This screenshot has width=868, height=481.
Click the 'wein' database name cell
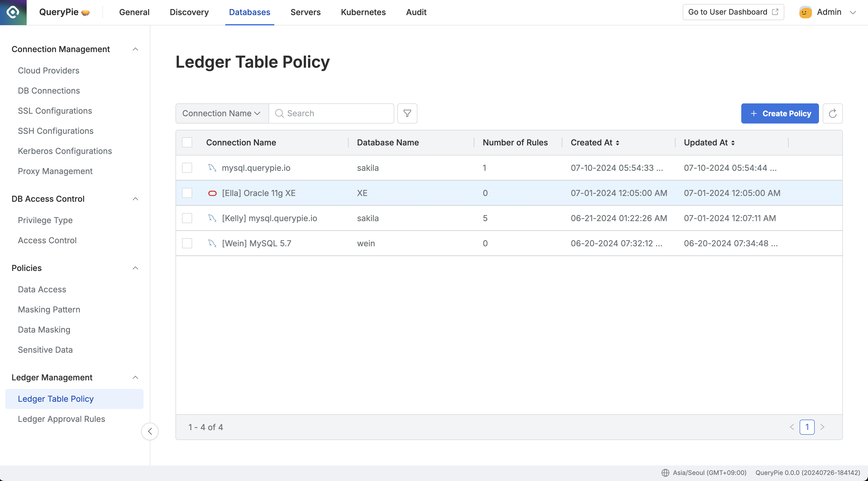click(366, 243)
